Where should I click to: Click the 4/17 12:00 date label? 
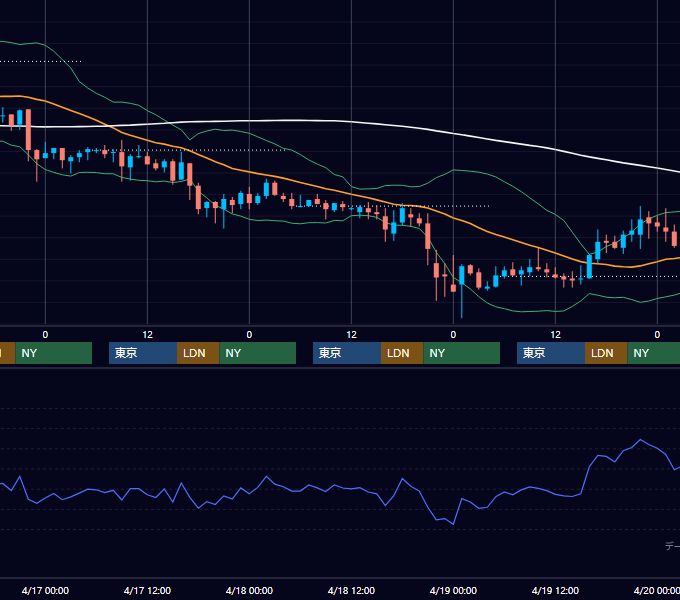coord(147,590)
